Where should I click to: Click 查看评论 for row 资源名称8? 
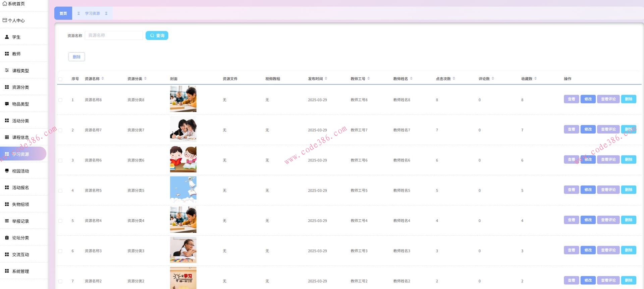pos(608,99)
